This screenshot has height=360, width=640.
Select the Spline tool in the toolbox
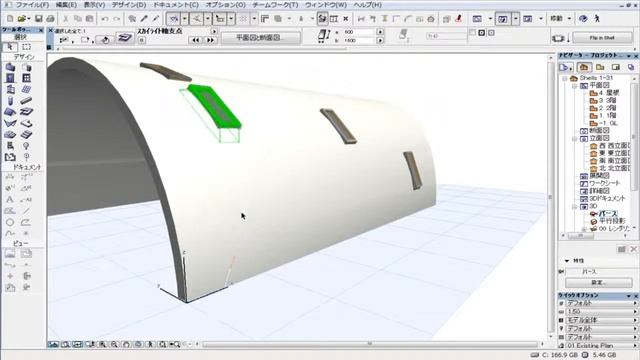(x=10, y=233)
